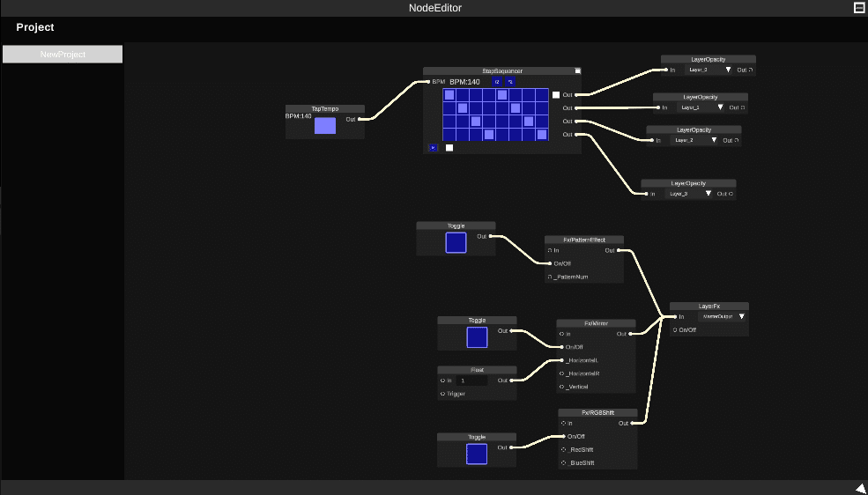The height and width of the screenshot is (495, 868).
Task: Click In port of Layer_0 LayerOpacity node
Action: [x=666, y=70]
